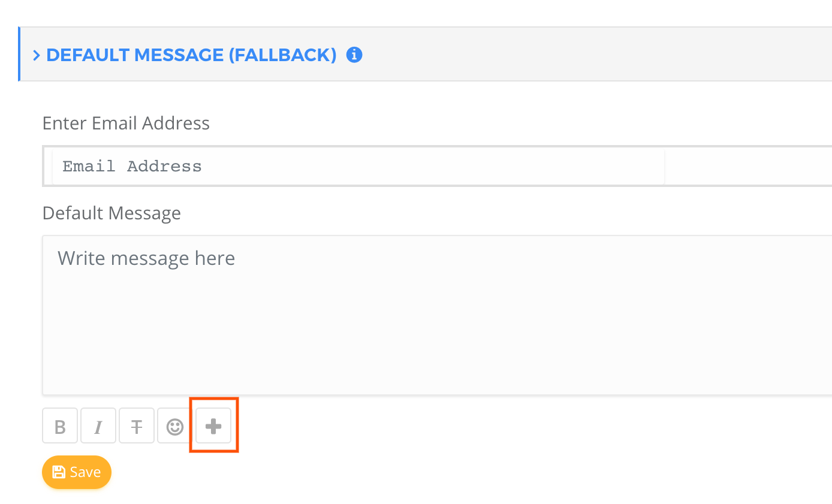Click the plus insert-variable button
The height and width of the screenshot is (504, 832).
click(213, 426)
